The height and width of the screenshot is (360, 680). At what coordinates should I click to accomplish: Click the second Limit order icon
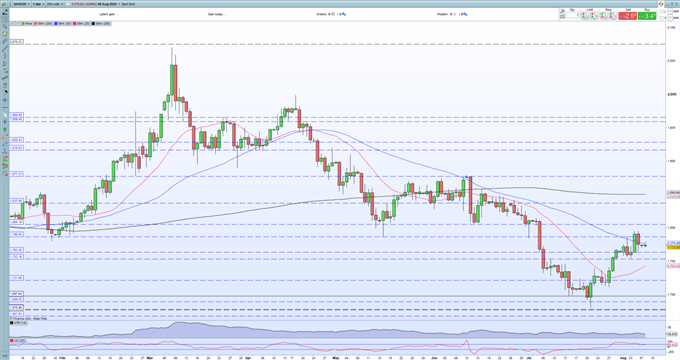click(594, 16)
